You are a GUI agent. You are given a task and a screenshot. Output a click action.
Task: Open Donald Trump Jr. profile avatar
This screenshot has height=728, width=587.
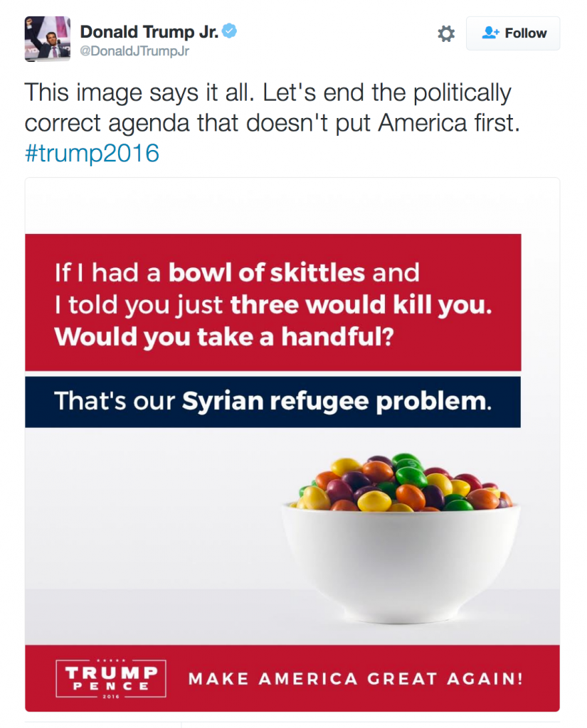pos(48,39)
